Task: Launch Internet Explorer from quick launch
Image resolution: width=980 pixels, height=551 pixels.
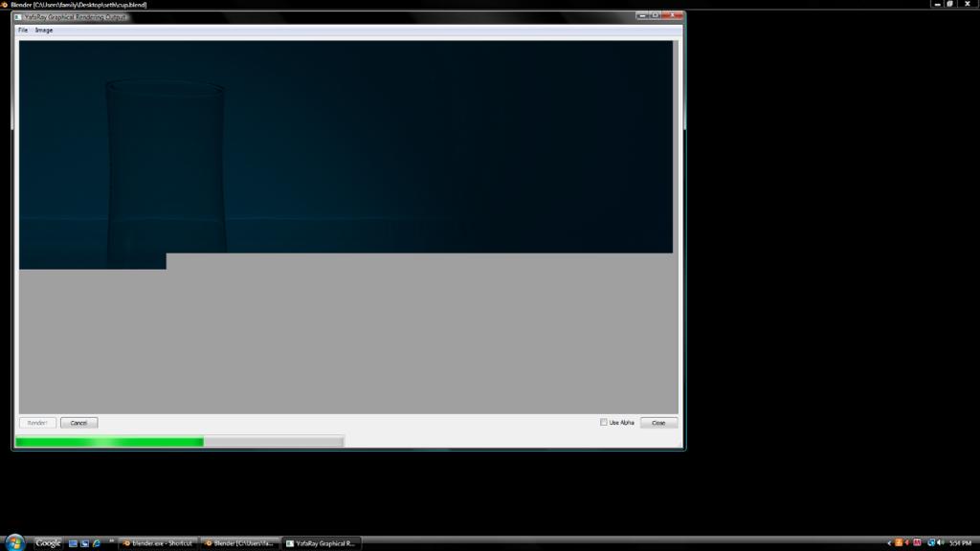Action: pyautogui.click(x=97, y=543)
